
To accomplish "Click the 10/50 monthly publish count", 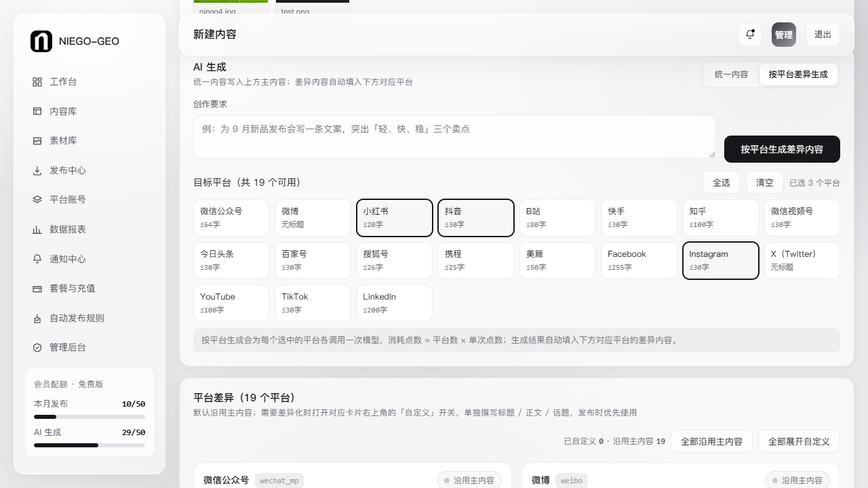I will pos(134,404).
